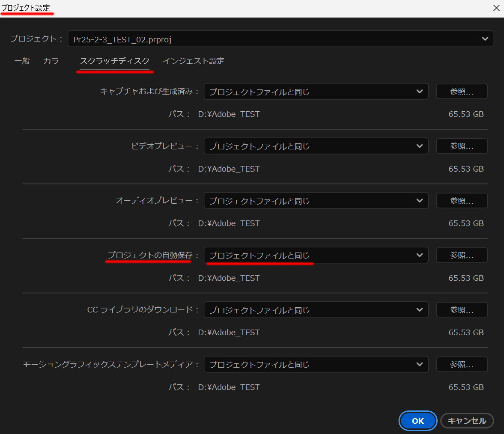The width and height of the screenshot is (504, 434).
Task: Switch to the 一般 tab
Action: coord(22,61)
